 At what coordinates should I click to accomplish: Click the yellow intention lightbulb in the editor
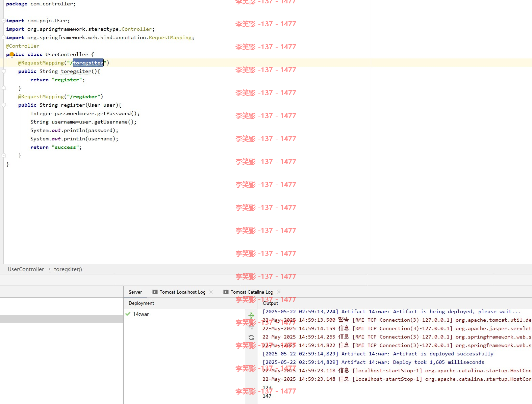pos(12,55)
